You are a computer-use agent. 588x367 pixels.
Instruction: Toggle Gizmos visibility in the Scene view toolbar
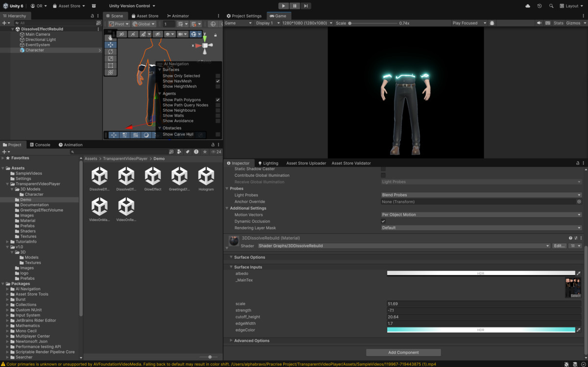point(194,34)
